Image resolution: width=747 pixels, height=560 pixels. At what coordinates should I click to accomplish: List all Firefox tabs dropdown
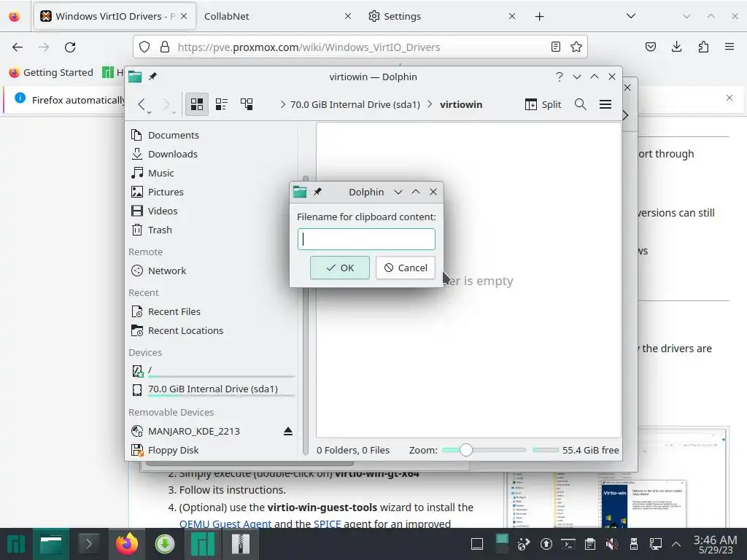631,16
